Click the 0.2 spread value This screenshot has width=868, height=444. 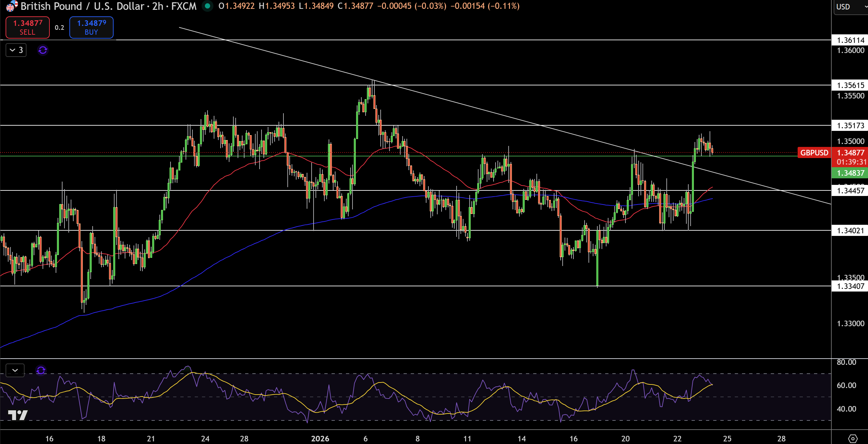point(59,27)
